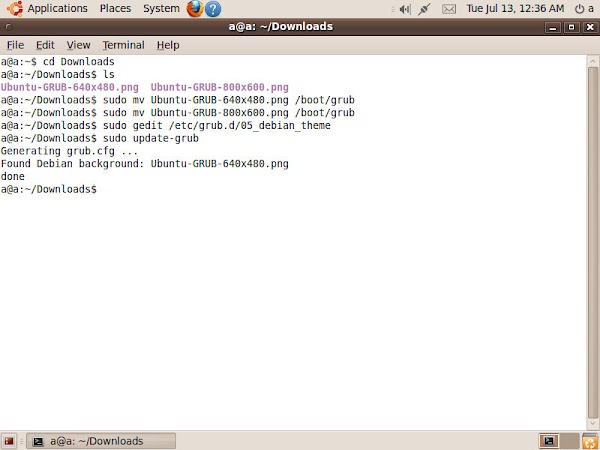Open the terminal View menu
Image resolution: width=600 pixels, height=450 pixels.
78,45
